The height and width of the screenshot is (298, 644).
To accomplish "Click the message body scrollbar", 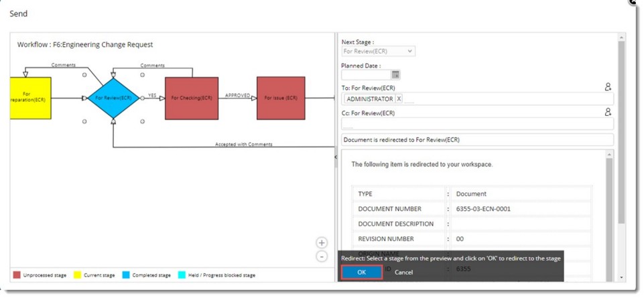I will click(609, 214).
